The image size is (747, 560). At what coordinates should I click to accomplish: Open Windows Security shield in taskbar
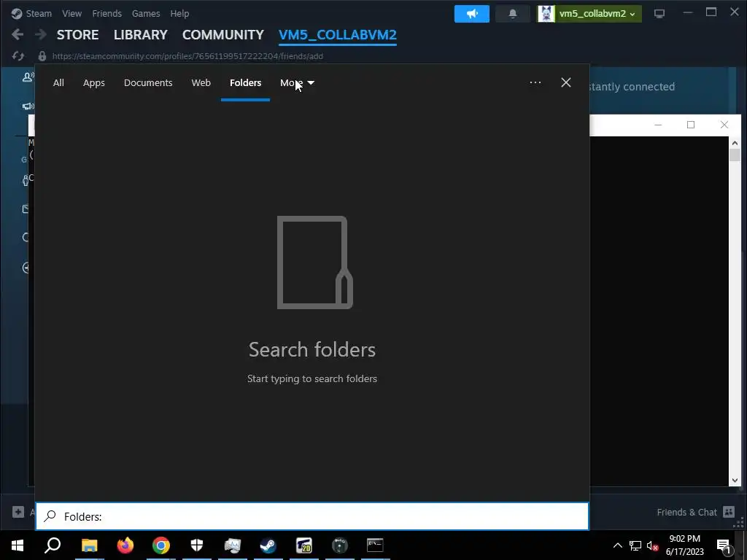[x=197, y=545]
